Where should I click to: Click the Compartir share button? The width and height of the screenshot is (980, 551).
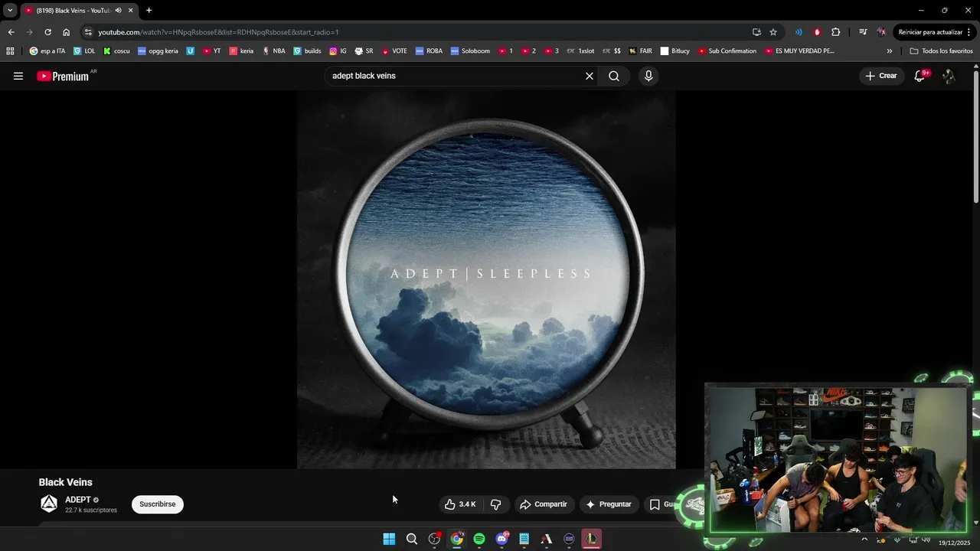click(544, 504)
